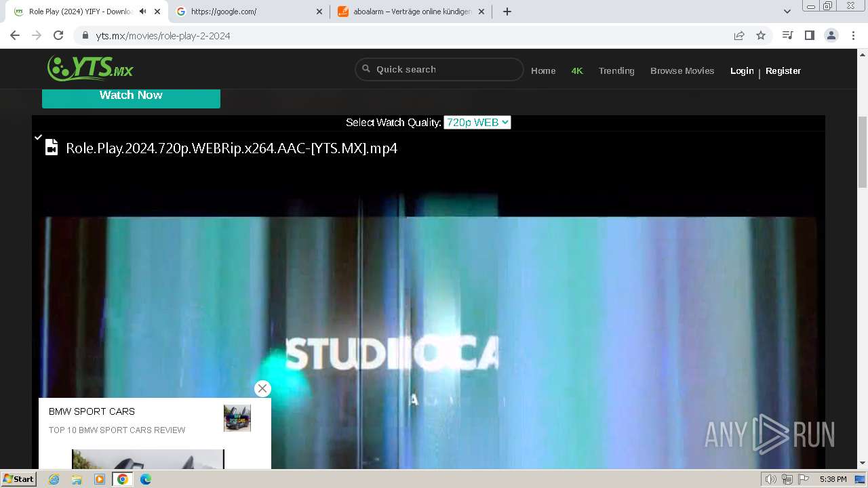Click the YTS.MX logo
Image resolution: width=868 pixels, height=488 pixels.
coord(90,68)
